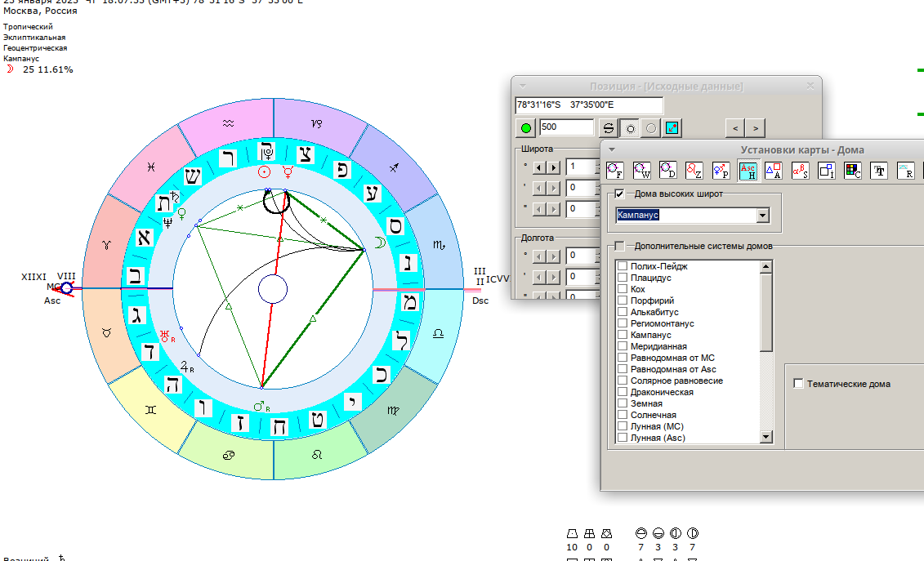Click the swap arrows icon in Позиция
Viewport: 924px width, 561px height.
pos(609,128)
